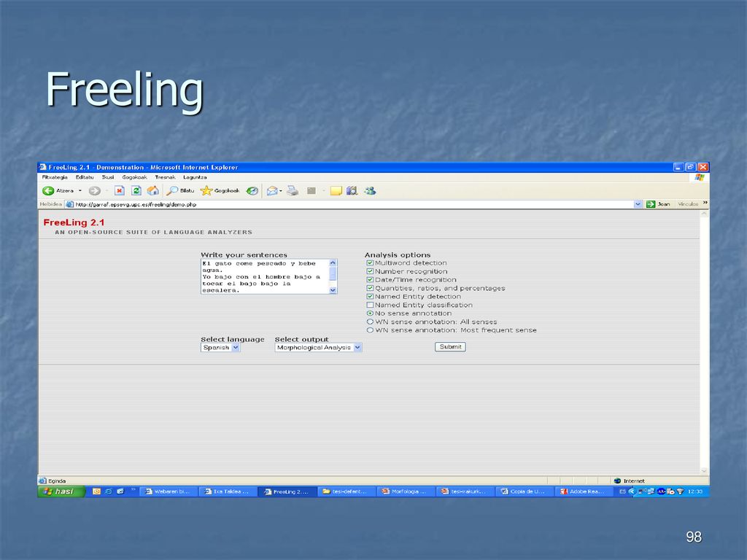
Task: Click the green refresh page icon
Action: tap(136, 191)
